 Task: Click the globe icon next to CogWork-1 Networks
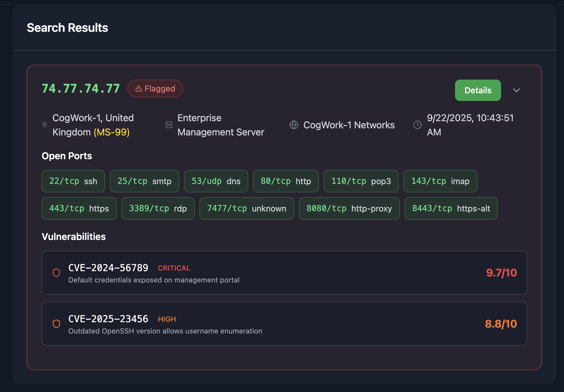point(294,125)
